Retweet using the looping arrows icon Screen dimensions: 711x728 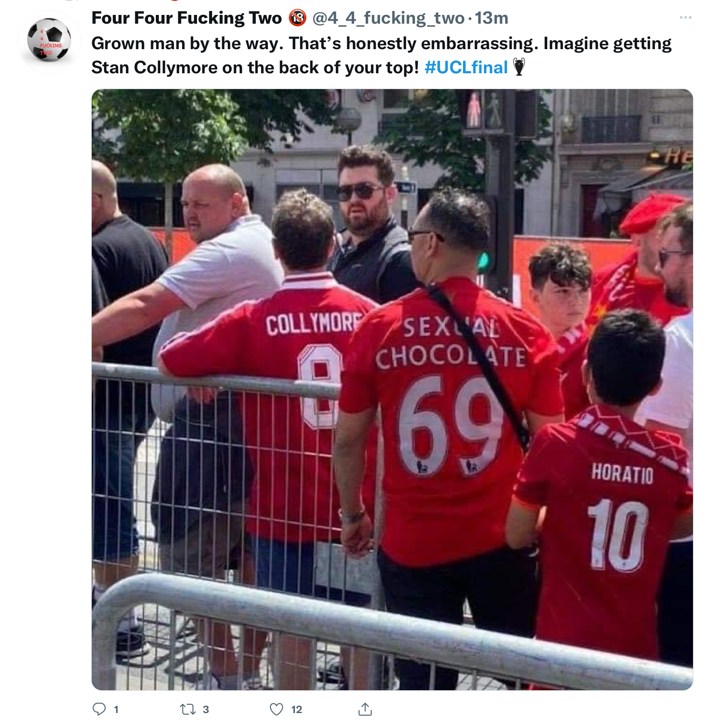tap(188, 709)
